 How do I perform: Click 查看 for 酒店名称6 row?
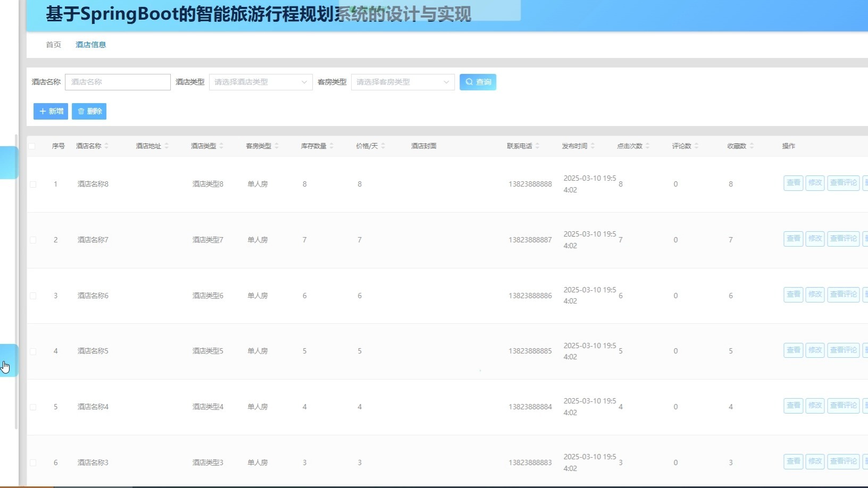click(x=794, y=295)
